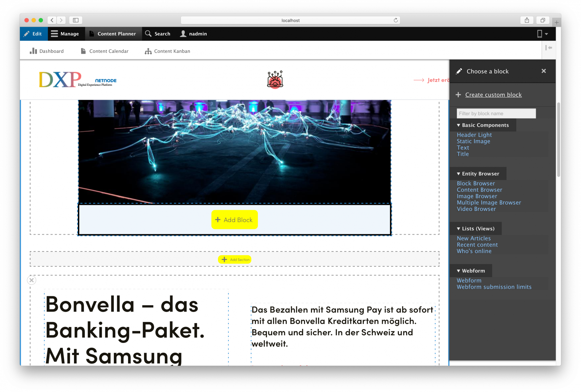Click the pencil icon beside Choose a block

459,71
